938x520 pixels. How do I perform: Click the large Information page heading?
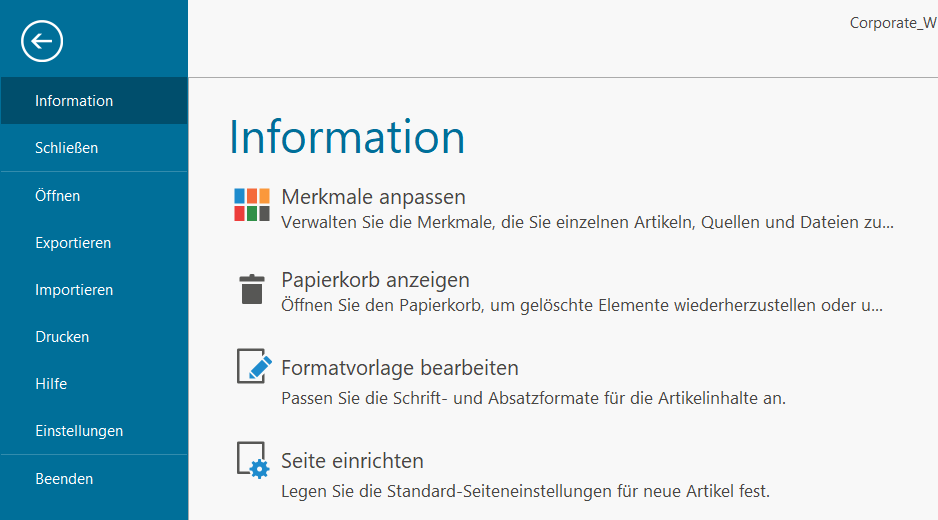click(347, 137)
